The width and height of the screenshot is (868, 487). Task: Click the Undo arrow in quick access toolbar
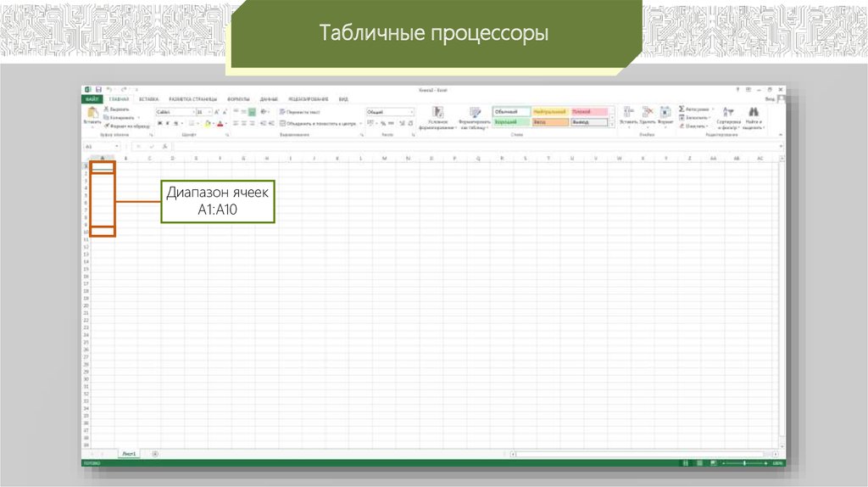109,90
